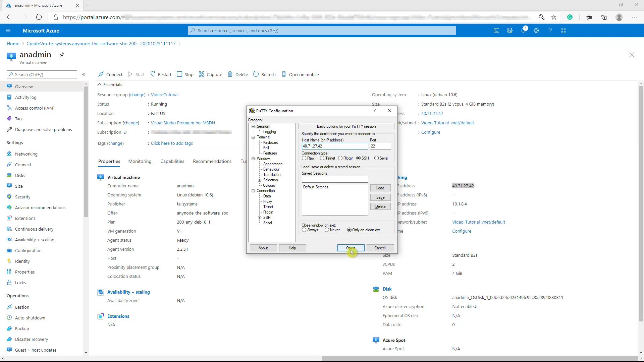Open Azure Cloud Shell icon
The width and height of the screenshot is (644, 362).
click(496, 31)
